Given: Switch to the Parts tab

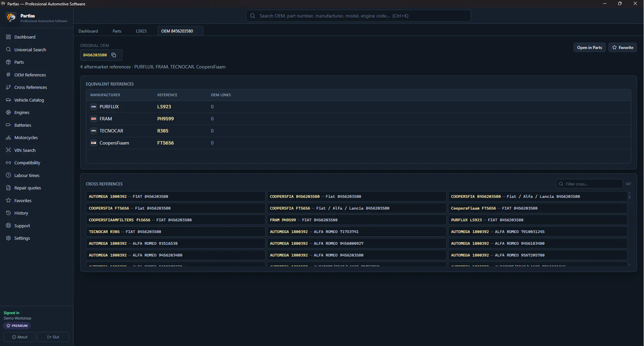Looking at the screenshot, I should pos(117,31).
